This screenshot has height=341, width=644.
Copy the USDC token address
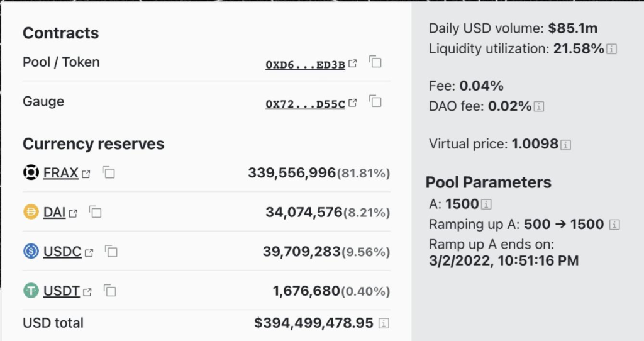pyautogui.click(x=111, y=251)
